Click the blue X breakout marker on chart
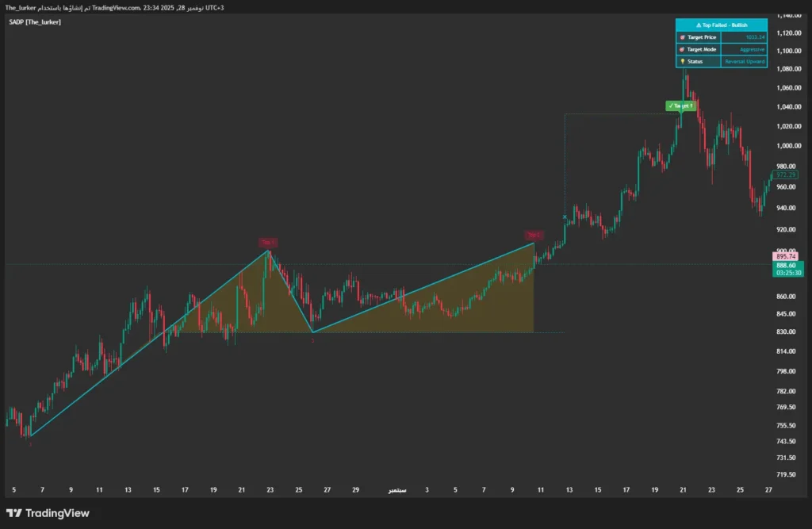 (565, 217)
